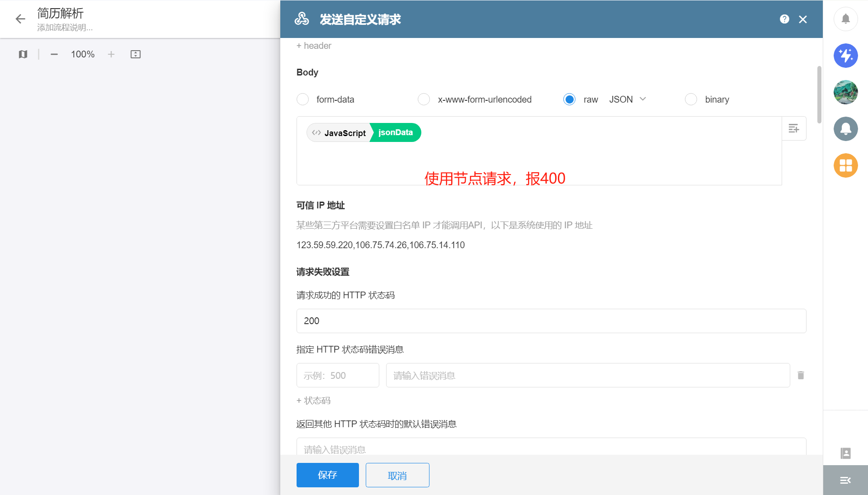This screenshot has width=868, height=495.
Task: Click the success HTTP status code field
Action: [x=551, y=321]
